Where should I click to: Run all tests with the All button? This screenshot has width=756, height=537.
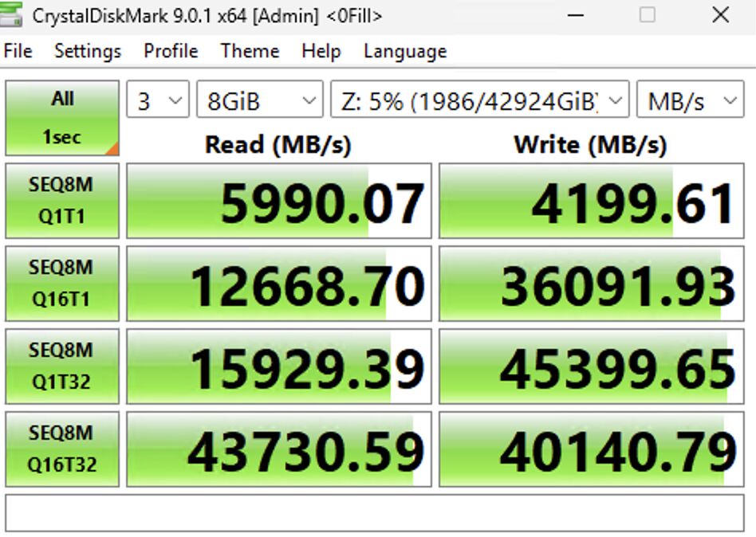click(x=61, y=98)
